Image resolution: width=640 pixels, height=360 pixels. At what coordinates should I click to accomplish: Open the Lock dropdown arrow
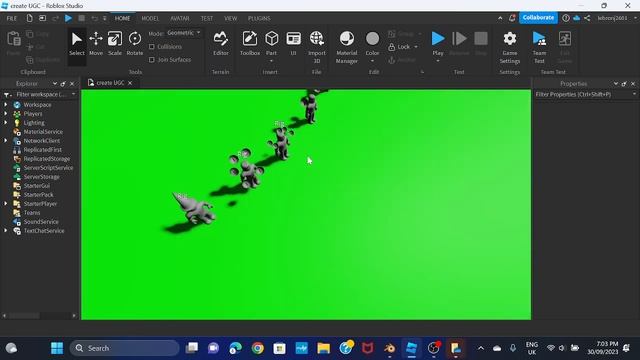click(x=416, y=47)
